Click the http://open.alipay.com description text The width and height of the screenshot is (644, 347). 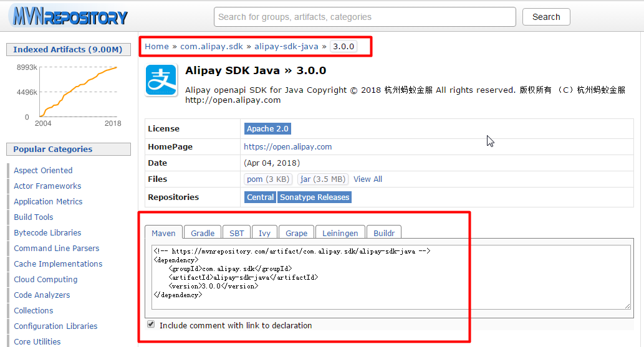point(233,100)
